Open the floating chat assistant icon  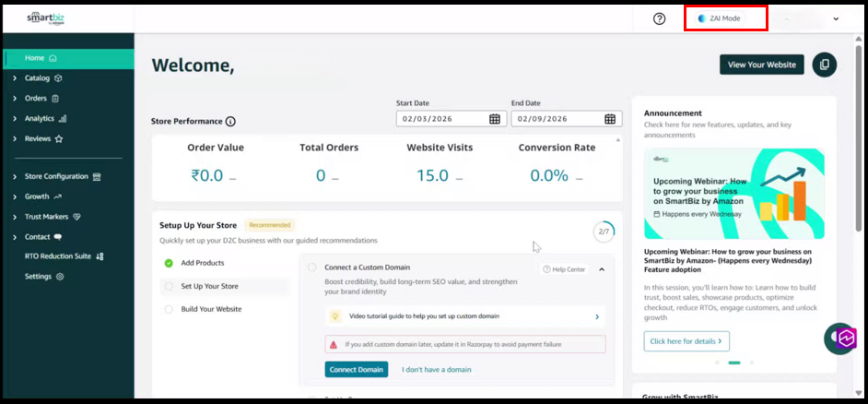click(840, 339)
